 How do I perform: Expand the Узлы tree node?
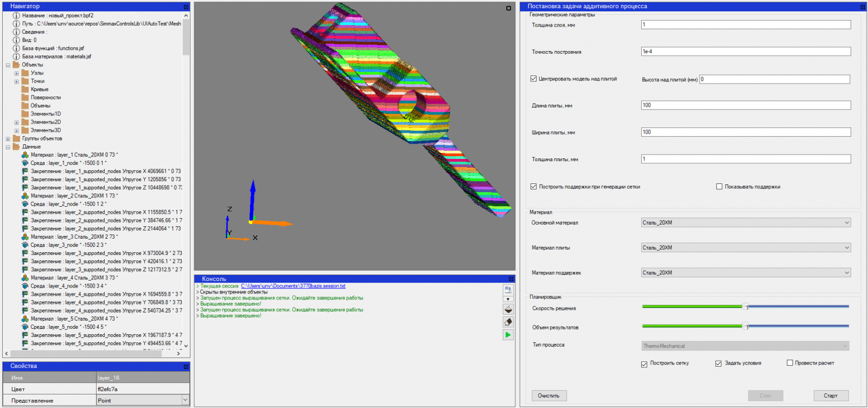click(x=16, y=73)
